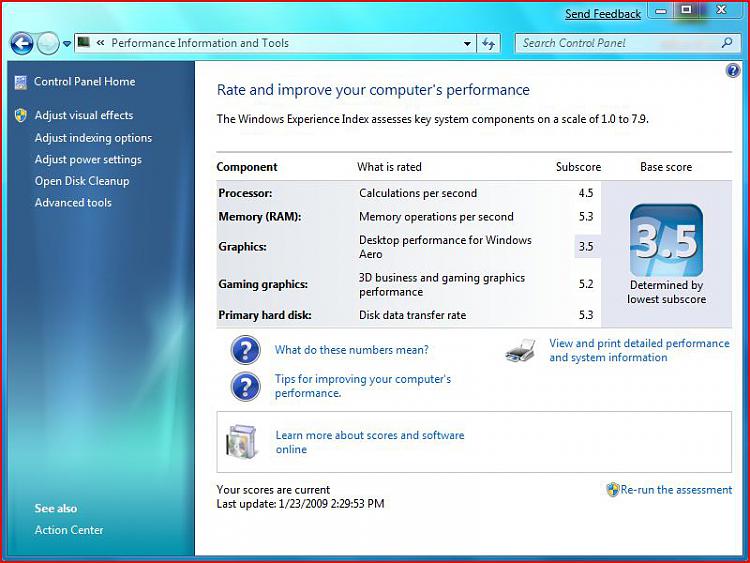Open What do these numbers mean?

352,350
